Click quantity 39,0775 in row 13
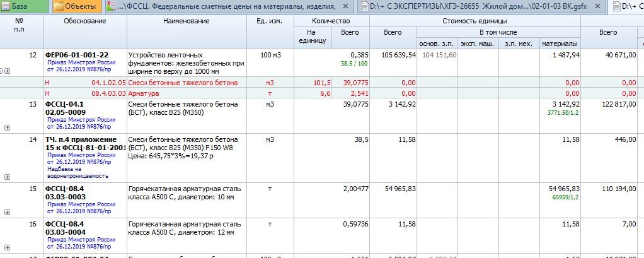 (355, 104)
